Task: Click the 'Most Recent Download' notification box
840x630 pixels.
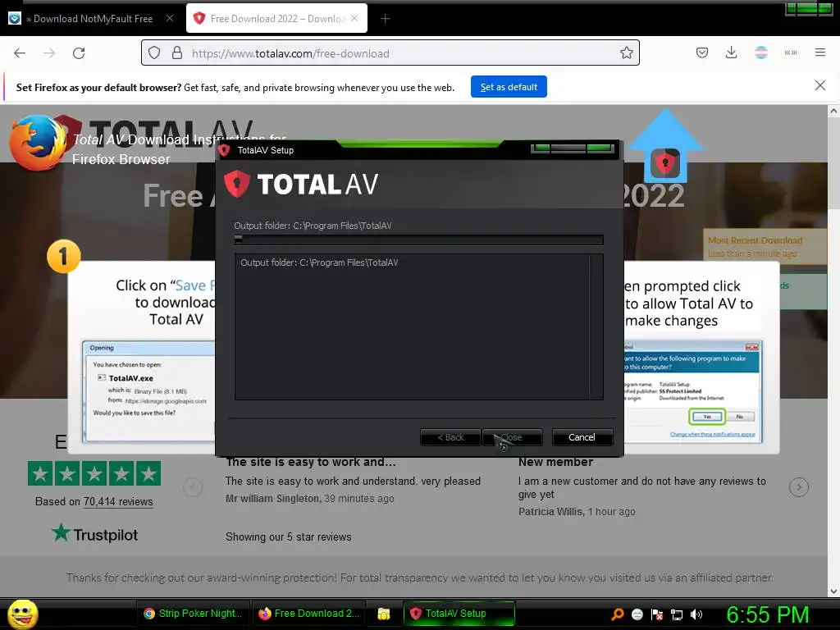Action: point(765,246)
